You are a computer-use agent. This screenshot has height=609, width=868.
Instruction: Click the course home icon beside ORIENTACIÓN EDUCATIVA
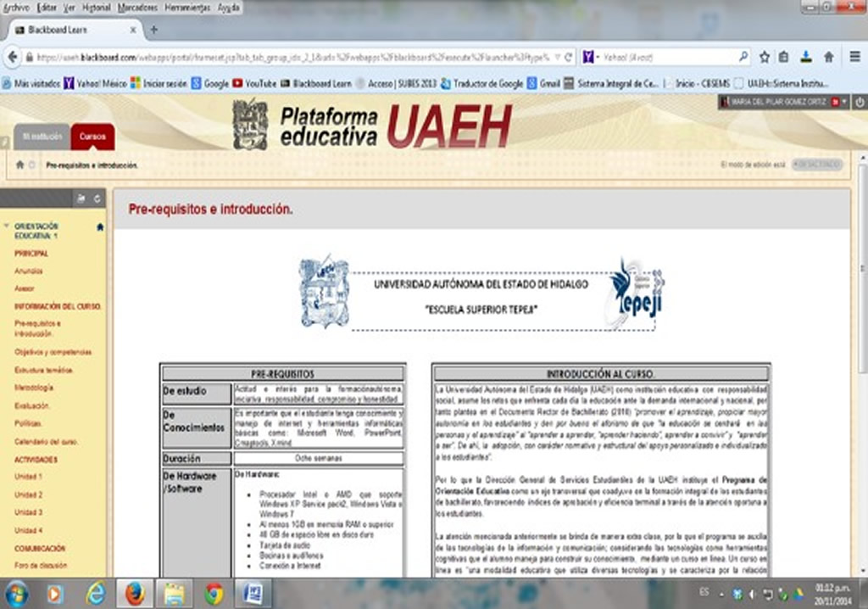100,226
